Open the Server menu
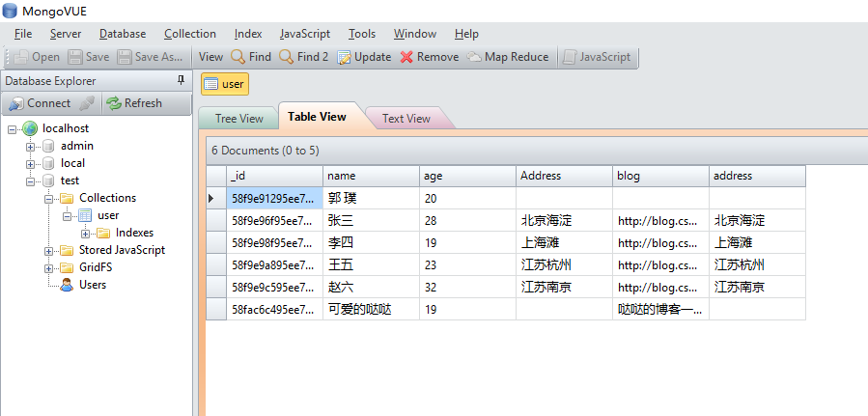868x416 pixels. click(66, 34)
